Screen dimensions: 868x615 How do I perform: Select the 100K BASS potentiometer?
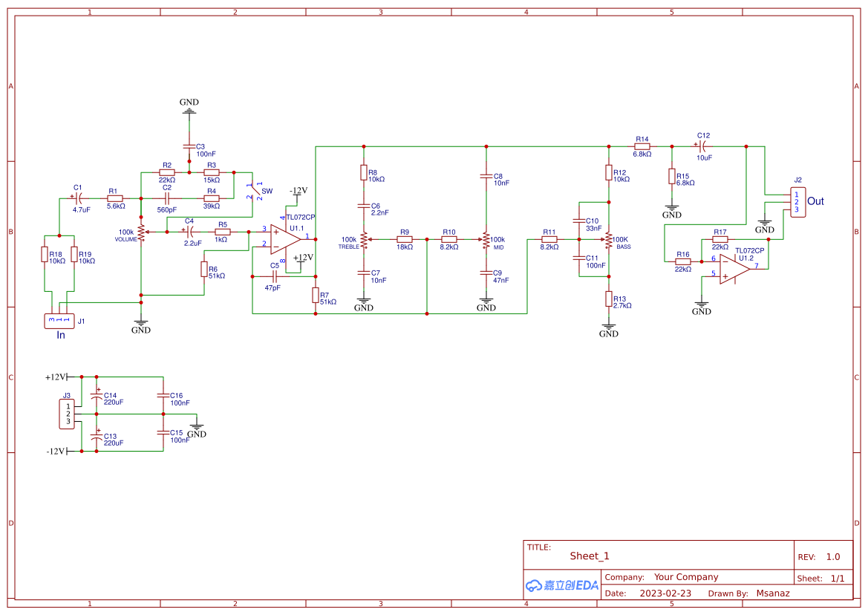pos(609,239)
